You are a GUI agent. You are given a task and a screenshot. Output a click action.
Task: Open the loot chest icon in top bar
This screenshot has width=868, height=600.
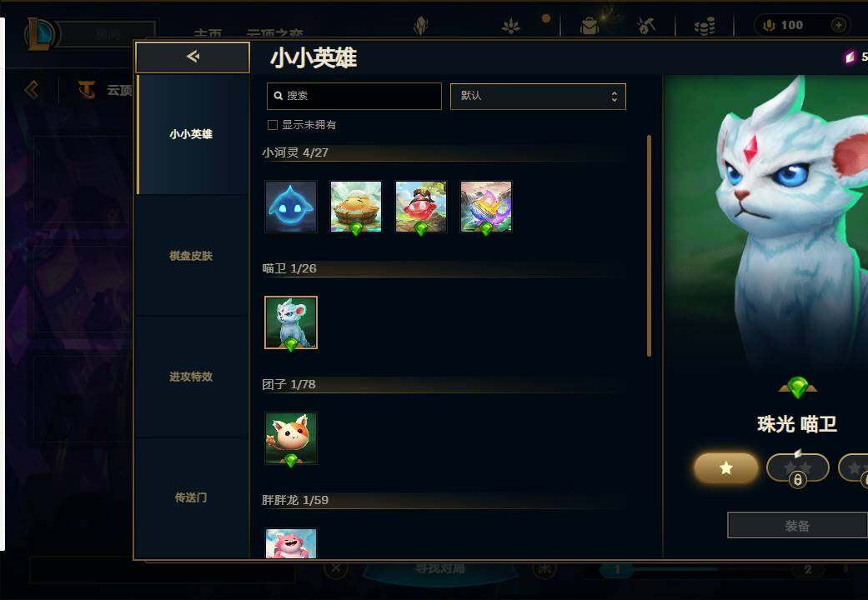point(590,26)
